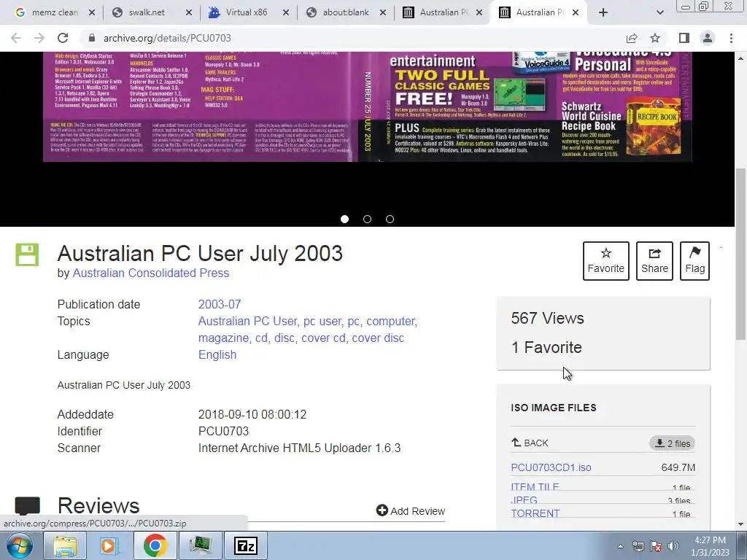The height and width of the screenshot is (560, 747).
Task: Toggle the browser side panel
Action: [x=684, y=38]
